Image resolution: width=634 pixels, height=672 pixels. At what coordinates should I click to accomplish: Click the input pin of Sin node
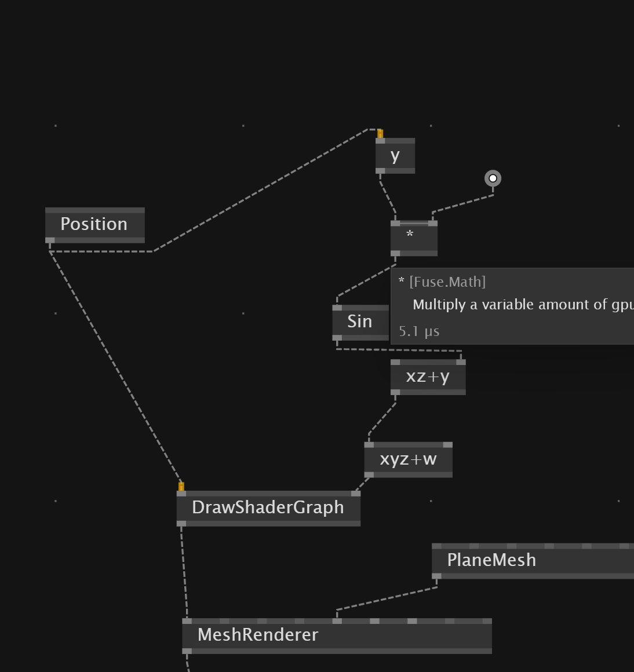(337, 308)
